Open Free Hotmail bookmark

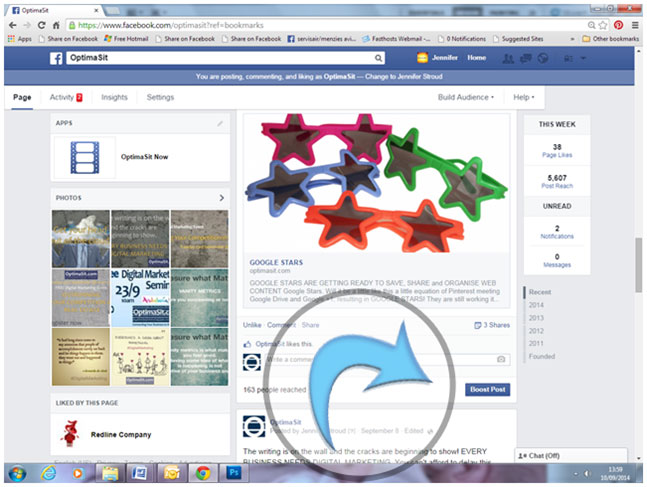click(x=126, y=39)
